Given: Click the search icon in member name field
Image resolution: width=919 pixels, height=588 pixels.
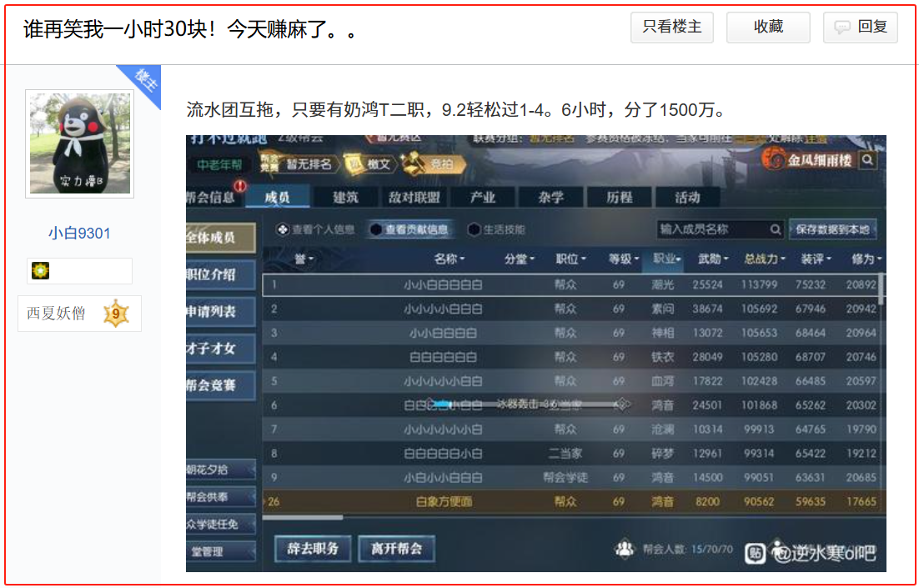Looking at the screenshot, I should tap(776, 229).
